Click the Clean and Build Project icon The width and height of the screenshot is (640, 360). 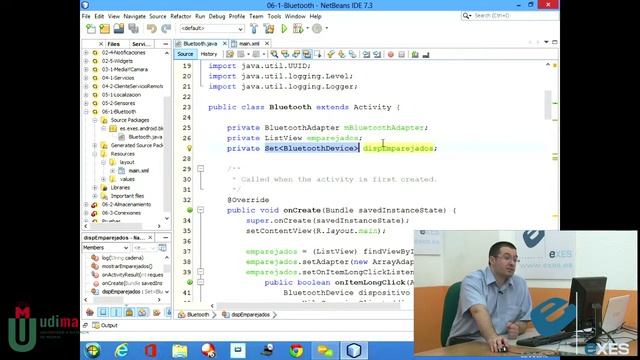pyautogui.click(x=269, y=29)
